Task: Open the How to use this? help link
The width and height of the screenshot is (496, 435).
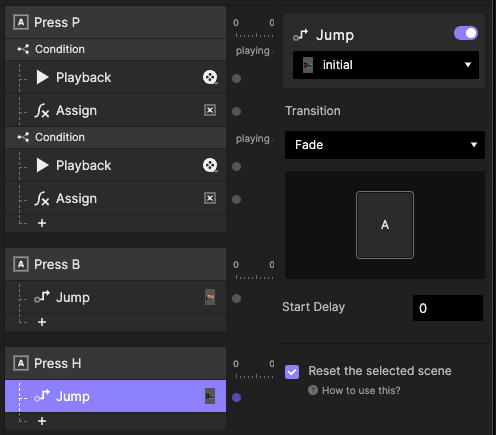Action: [x=361, y=390]
